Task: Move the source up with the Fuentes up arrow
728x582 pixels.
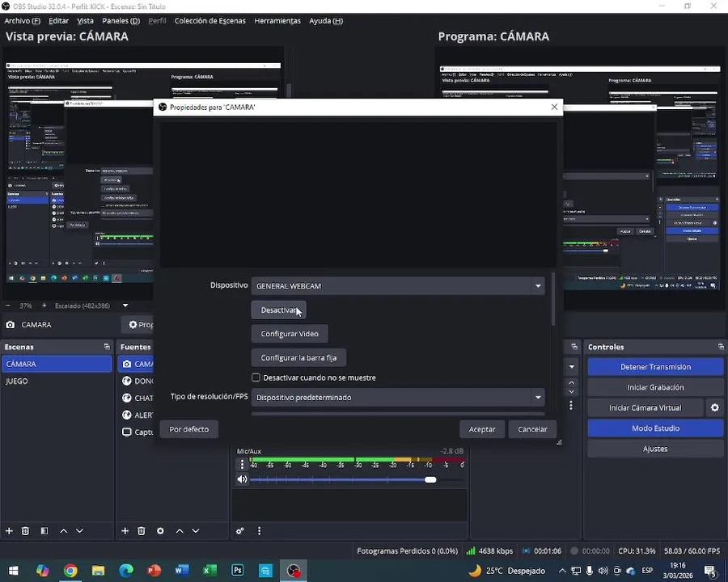Action: 180,530
